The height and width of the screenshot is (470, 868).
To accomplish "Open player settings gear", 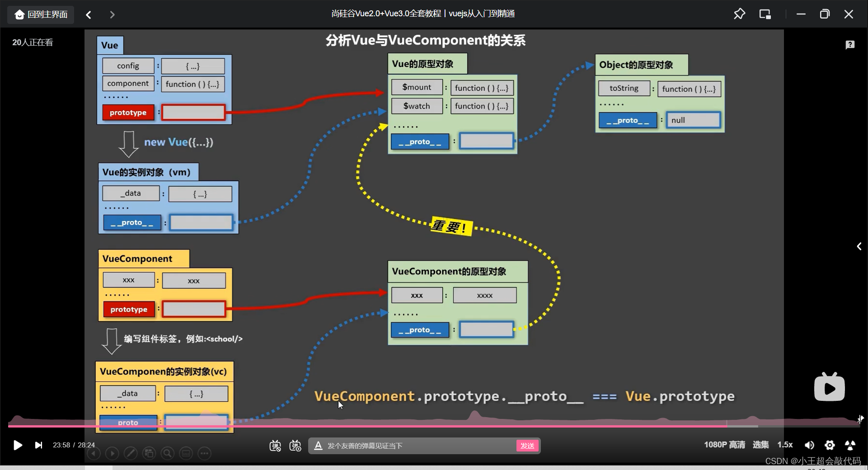I will 830,445.
